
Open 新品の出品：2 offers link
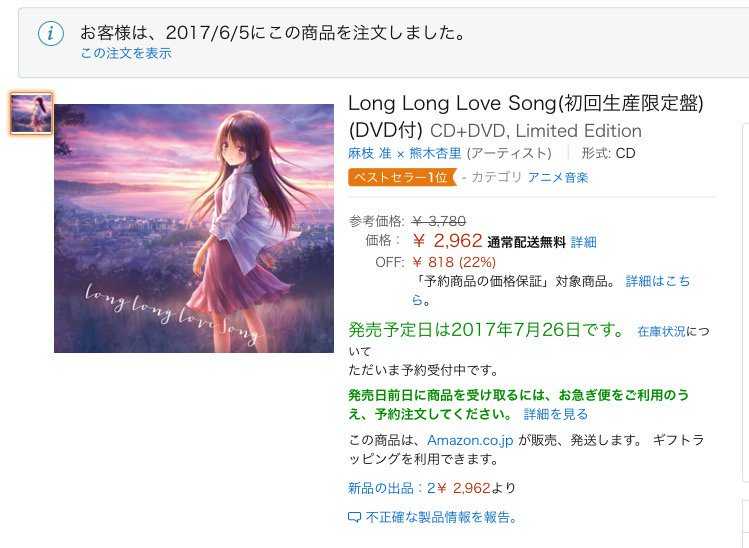[x=392, y=488]
